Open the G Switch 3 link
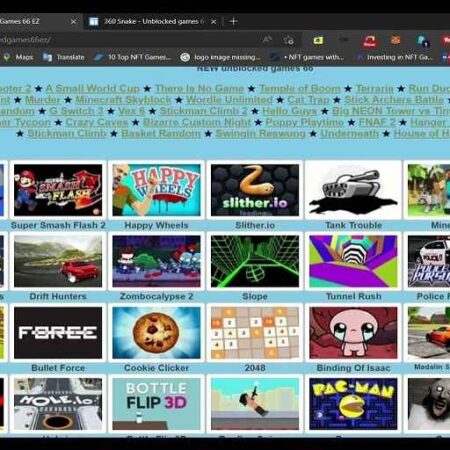This screenshot has height=450, width=450. point(76,111)
